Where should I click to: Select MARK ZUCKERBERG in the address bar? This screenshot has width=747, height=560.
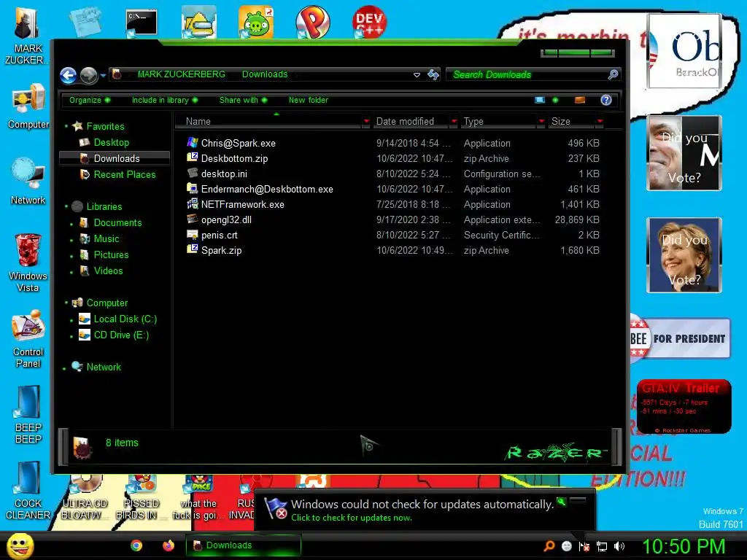point(181,74)
